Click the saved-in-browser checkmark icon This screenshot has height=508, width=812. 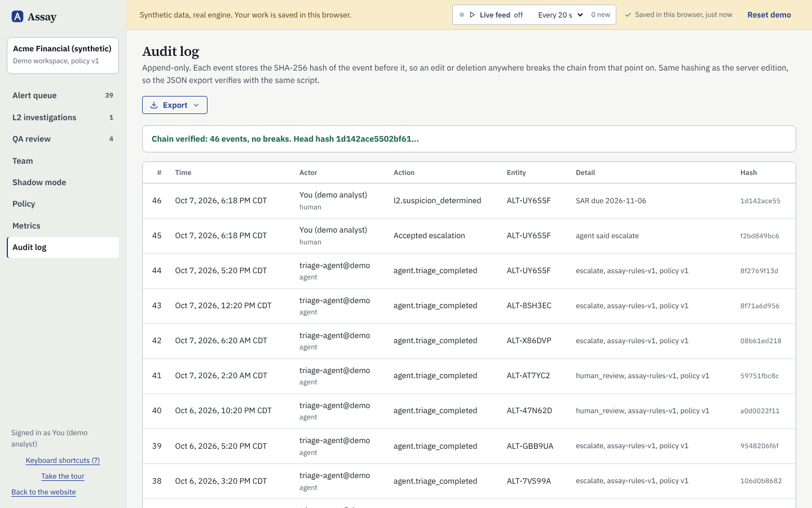628,15
